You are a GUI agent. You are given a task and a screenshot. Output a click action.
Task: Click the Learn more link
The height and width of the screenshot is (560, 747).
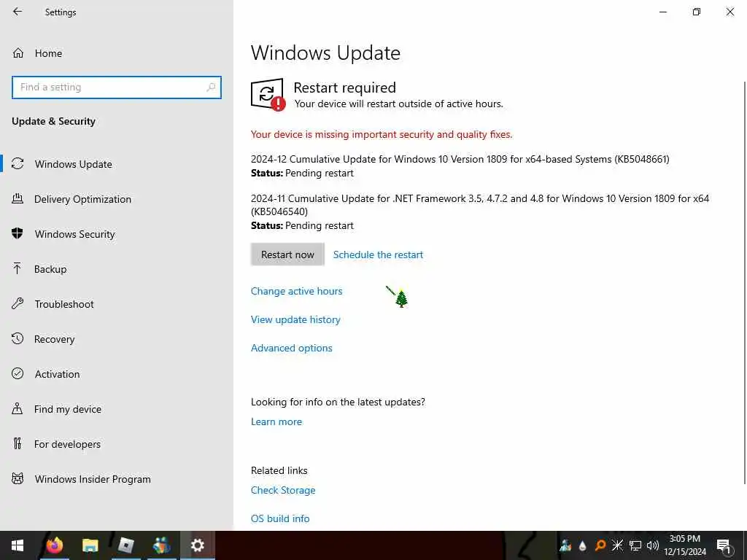point(276,422)
